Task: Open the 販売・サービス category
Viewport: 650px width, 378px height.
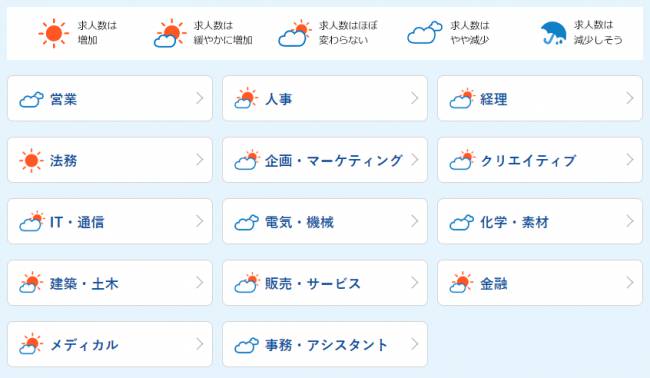Action: 325,283
